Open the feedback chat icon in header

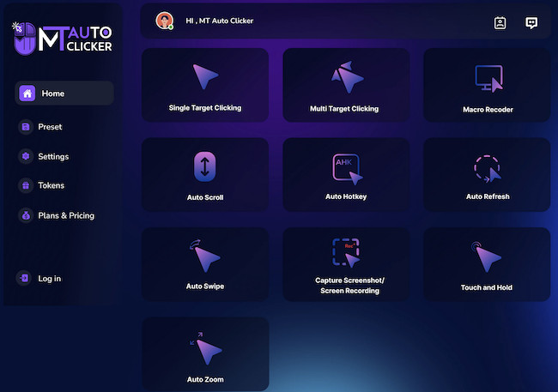(x=531, y=23)
